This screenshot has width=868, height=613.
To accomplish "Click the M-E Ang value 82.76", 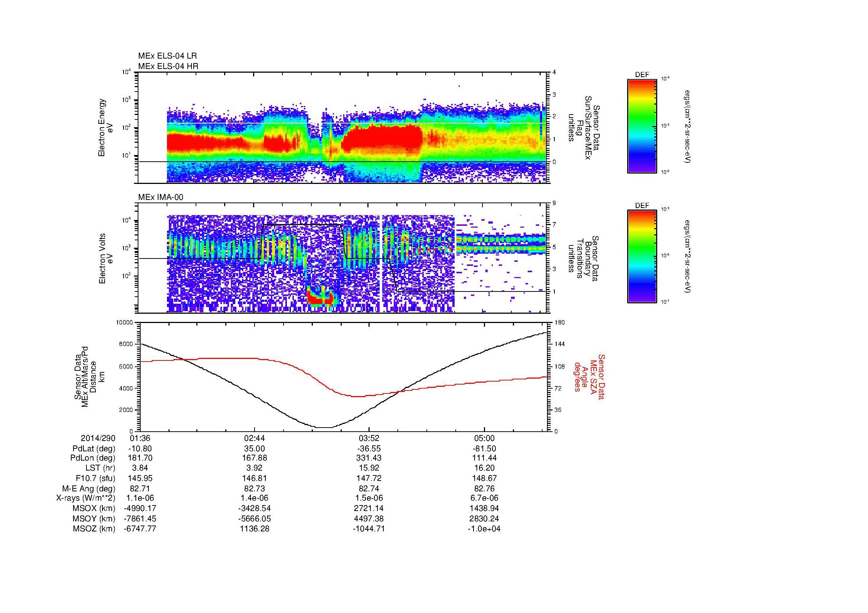I will (484, 488).
